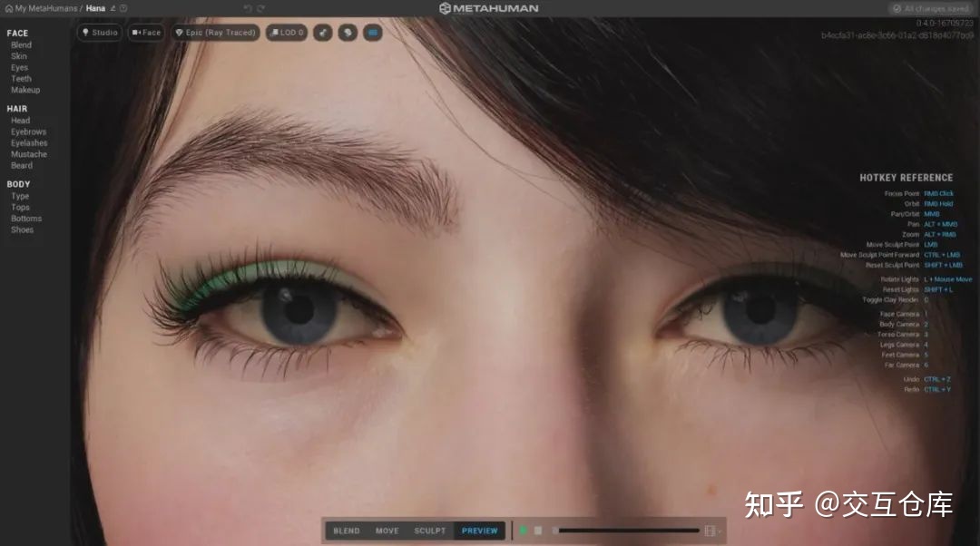Click the HOTKEY REFERENCE heading

coord(906,178)
